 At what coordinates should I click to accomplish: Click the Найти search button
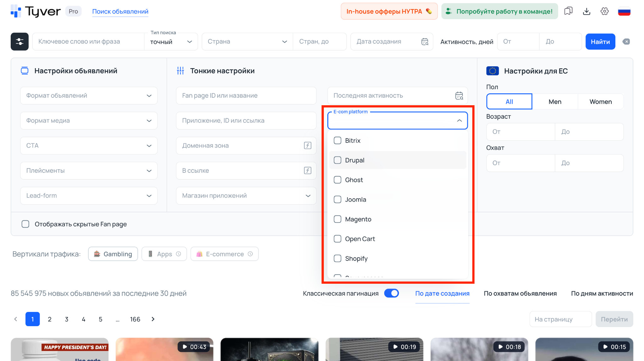pyautogui.click(x=600, y=41)
